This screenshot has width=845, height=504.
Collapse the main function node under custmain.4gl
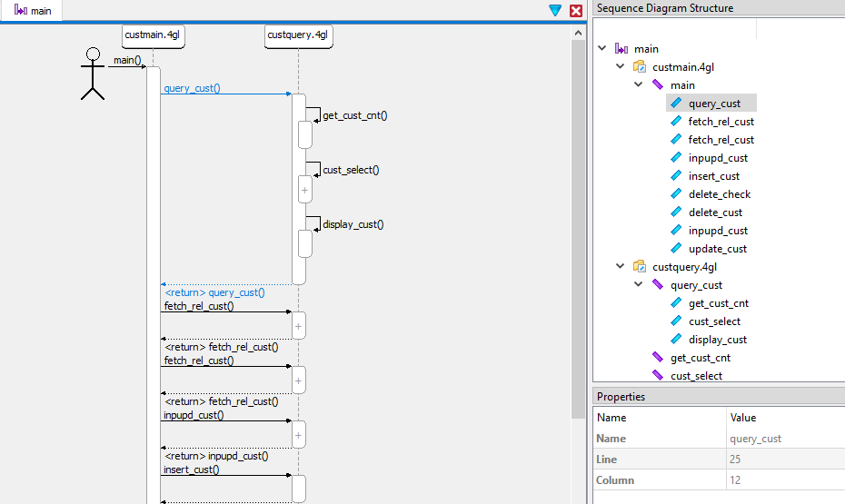[639, 84]
